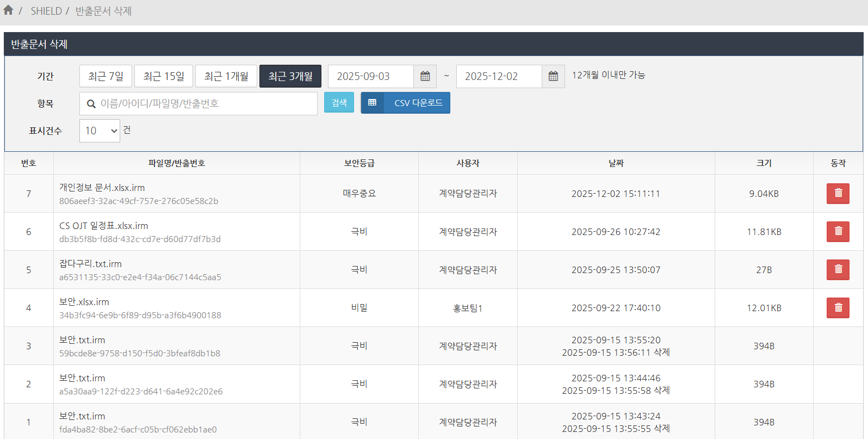This screenshot has width=868, height=439.
Task: Delete the 개인정보 문서.xlsx.irm file
Action: click(838, 194)
